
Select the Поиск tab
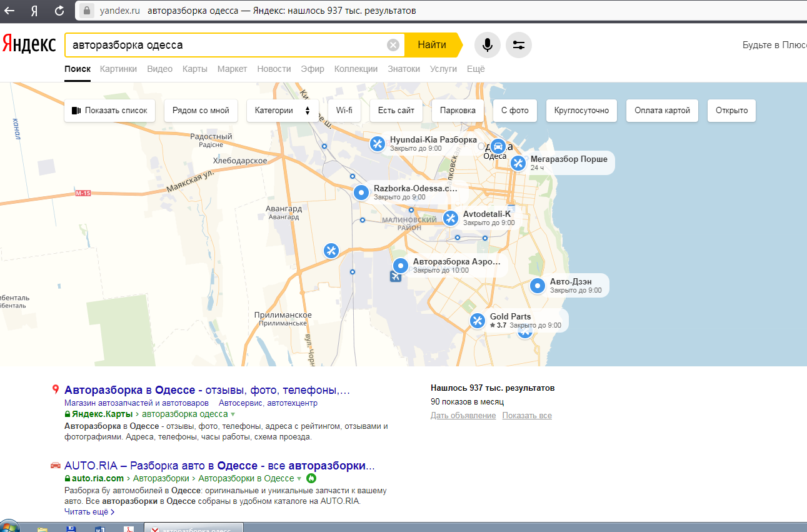coord(78,69)
